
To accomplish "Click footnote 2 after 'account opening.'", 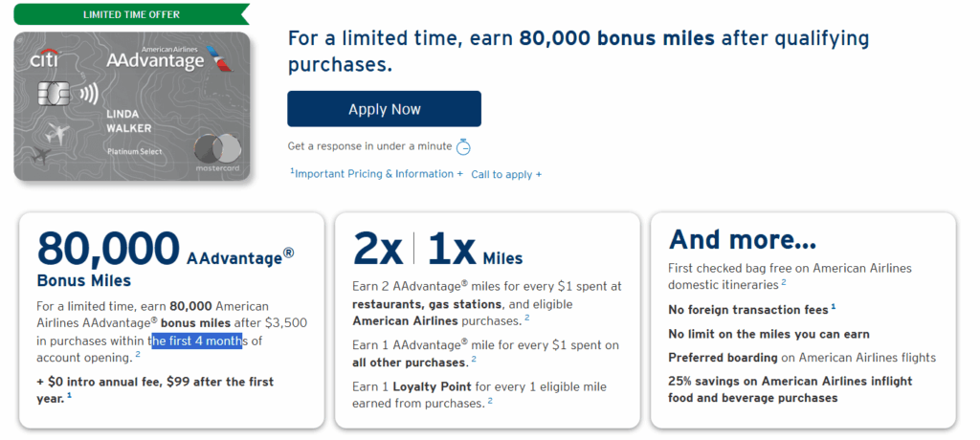I will [x=138, y=356].
